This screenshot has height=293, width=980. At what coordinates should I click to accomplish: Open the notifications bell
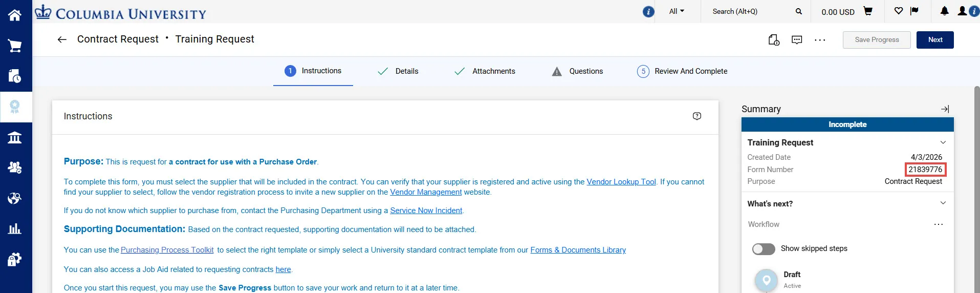pos(945,11)
